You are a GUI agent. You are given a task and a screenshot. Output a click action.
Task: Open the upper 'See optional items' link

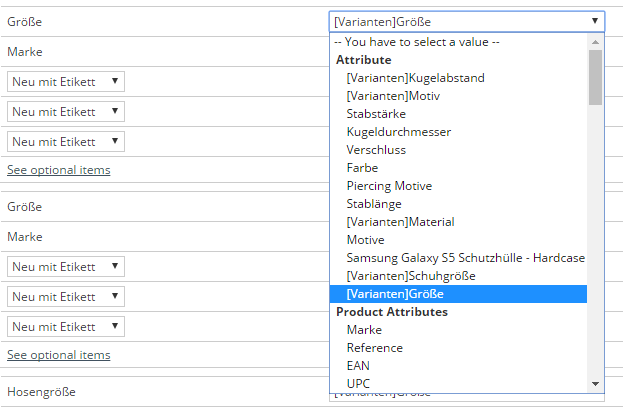[59, 170]
